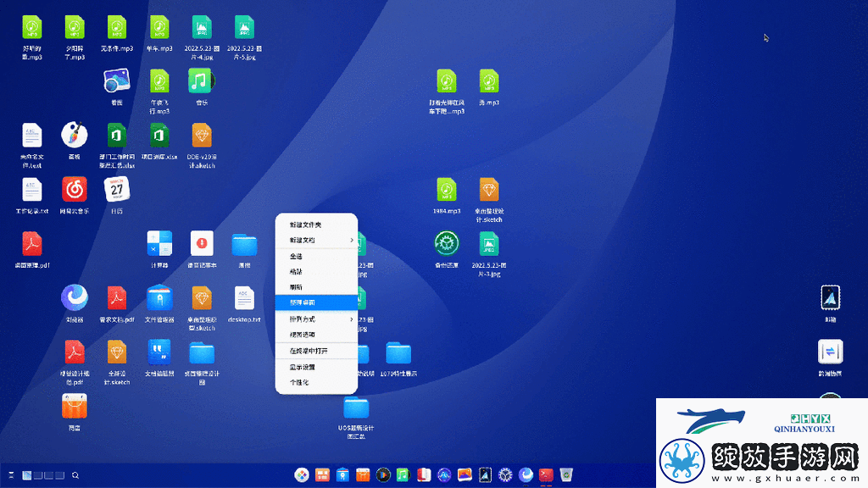Open the Draw paint palette app icon
This screenshot has width=868, height=488.
click(75, 135)
